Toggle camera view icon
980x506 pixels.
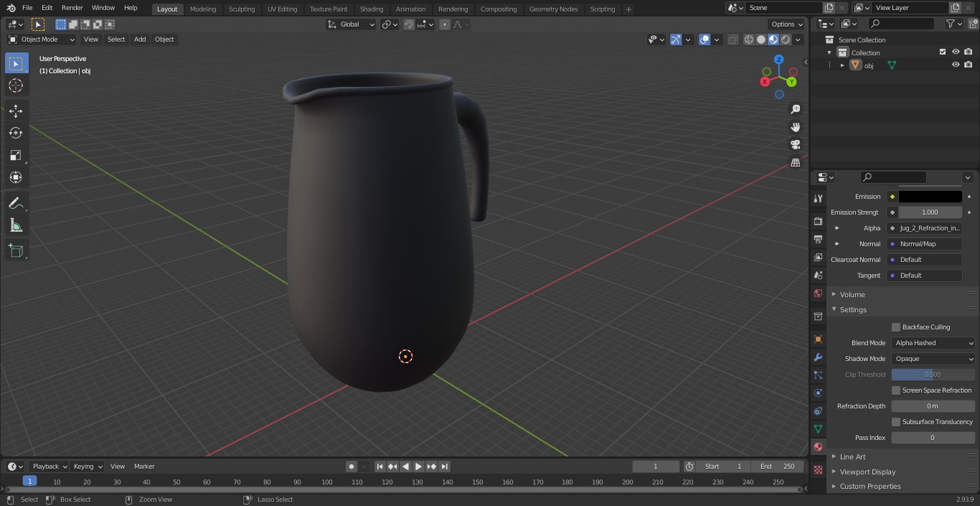point(795,145)
